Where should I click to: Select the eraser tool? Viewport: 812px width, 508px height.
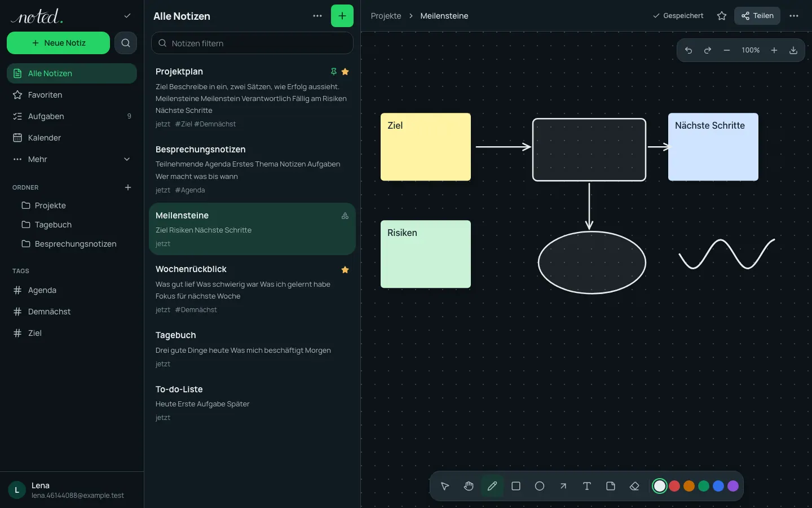click(x=634, y=486)
